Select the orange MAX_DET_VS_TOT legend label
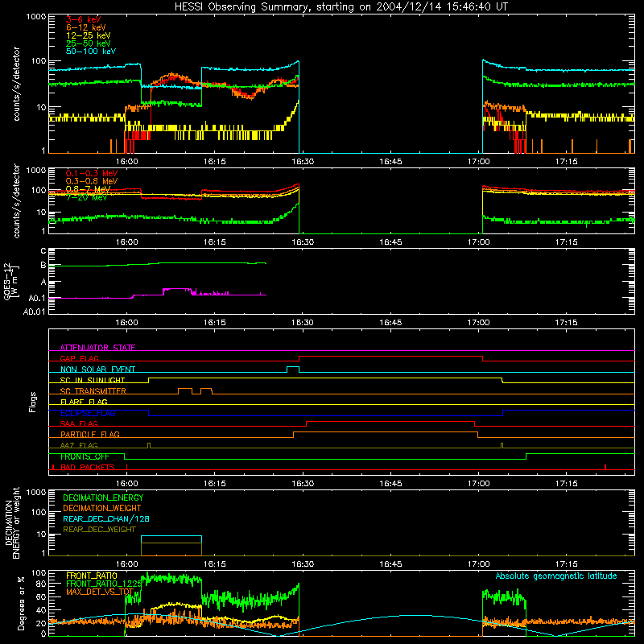The image size is (644, 644). pyautogui.click(x=100, y=592)
